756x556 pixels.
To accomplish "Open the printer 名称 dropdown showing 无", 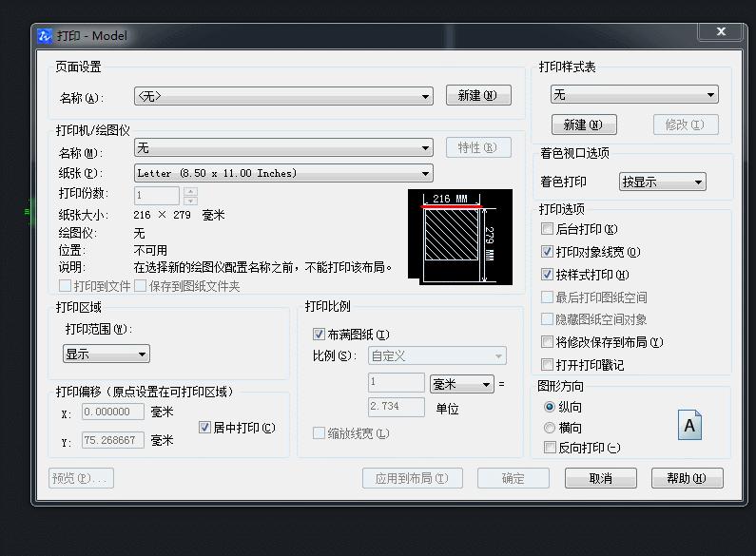I will pos(283,148).
